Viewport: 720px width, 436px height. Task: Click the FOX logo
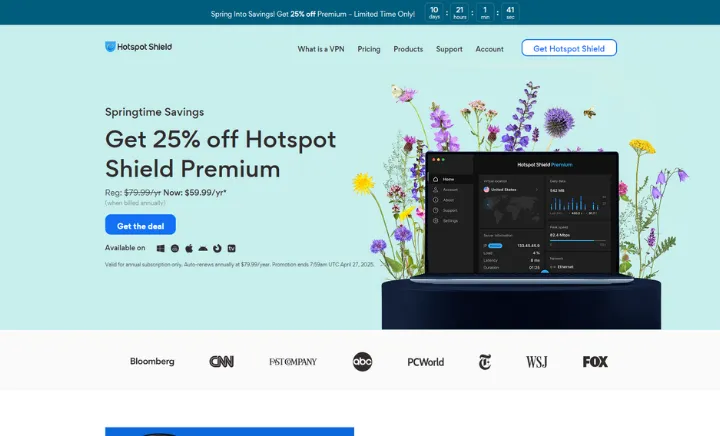pos(595,362)
